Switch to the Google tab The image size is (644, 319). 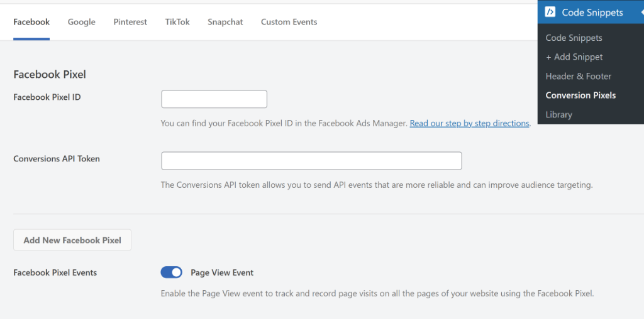[x=82, y=22]
